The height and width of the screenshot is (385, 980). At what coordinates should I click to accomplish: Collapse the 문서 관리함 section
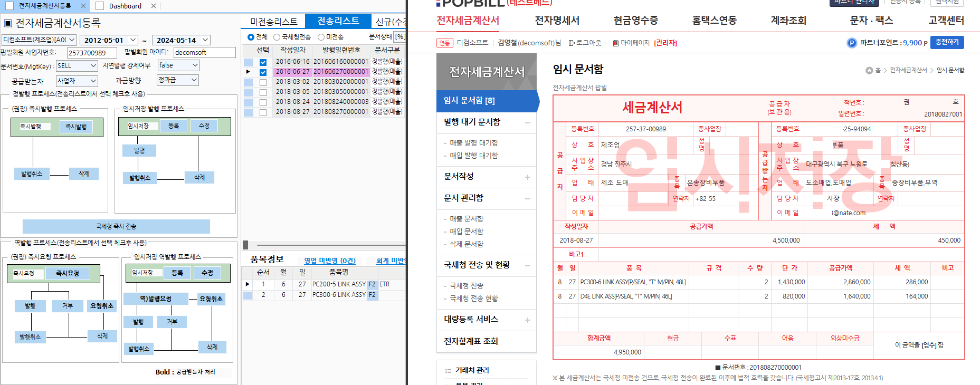[x=528, y=199]
